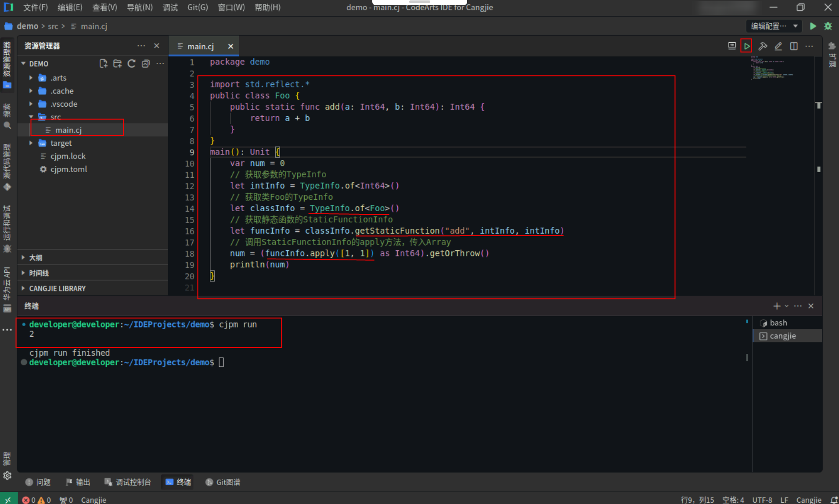Open the manage gear in the activity bar
The height and width of the screenshot is (504, 839).
(7, 475)
